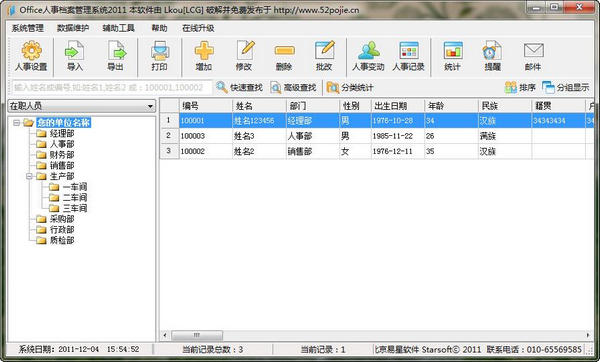
Task: Open 在线升级 menu
Action: coord(198,28)
